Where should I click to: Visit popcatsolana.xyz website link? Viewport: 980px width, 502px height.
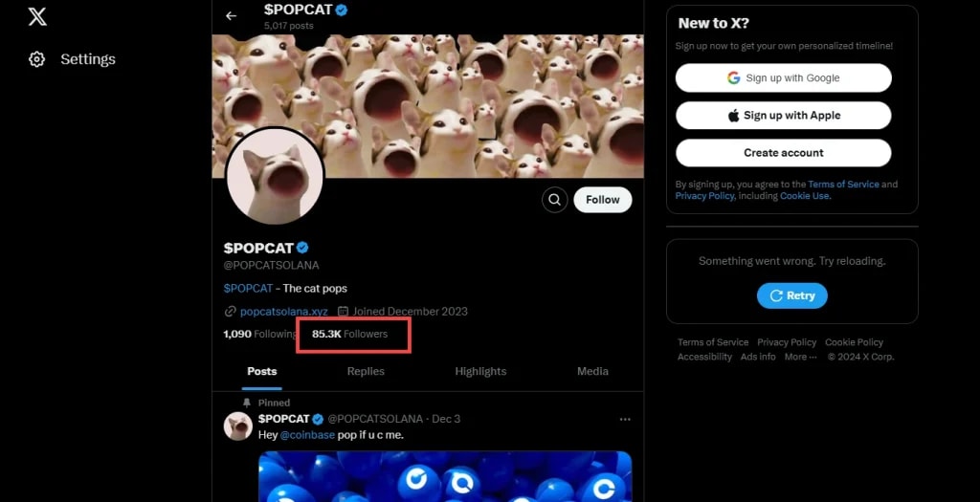pyautogui.click(x=283, y=311)
